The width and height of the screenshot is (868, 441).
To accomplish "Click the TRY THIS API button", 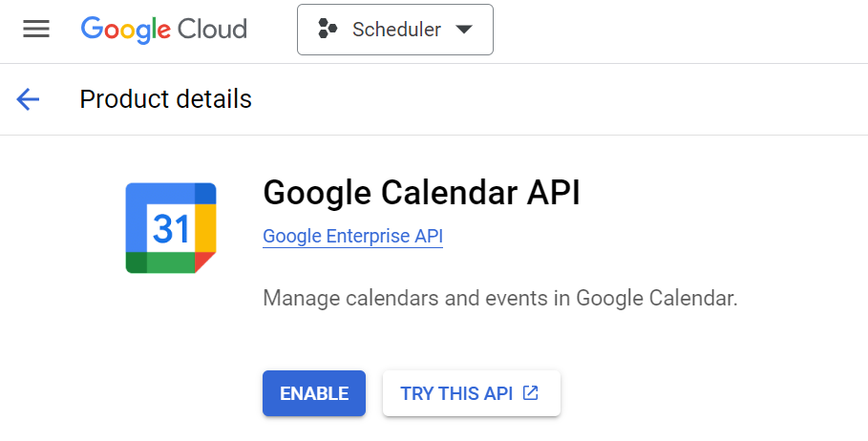I will coord(456,393).
